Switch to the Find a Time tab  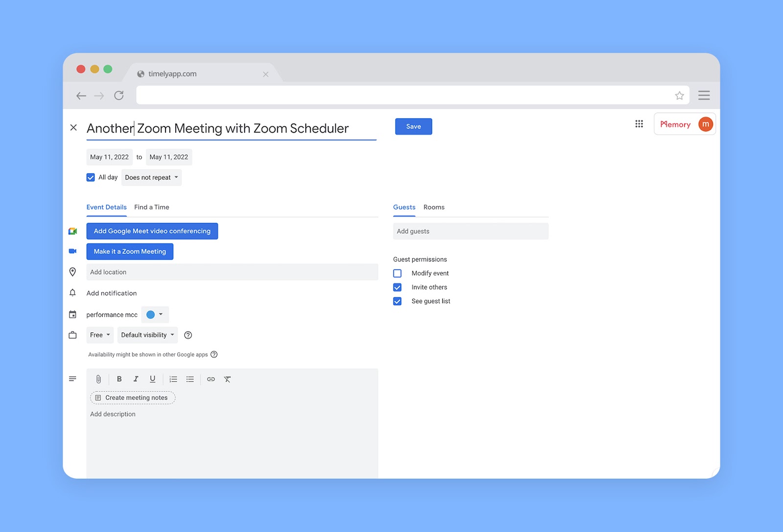point(152,207)
